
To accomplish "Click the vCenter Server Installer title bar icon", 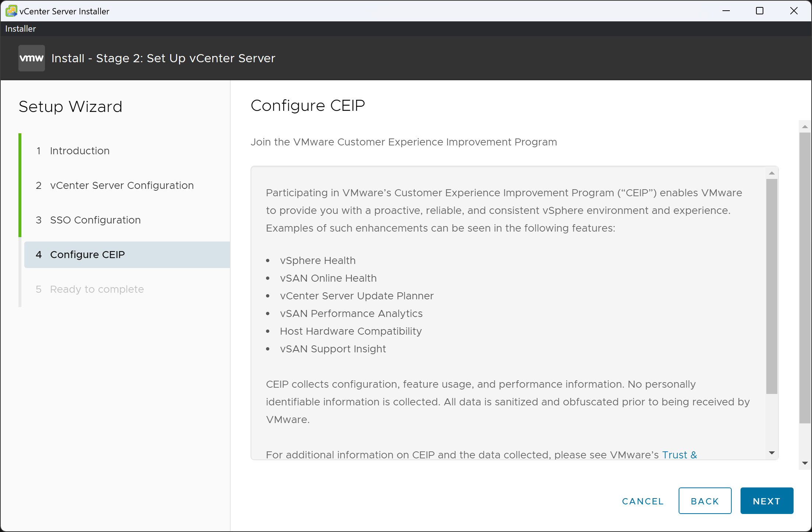I will (11, 11).
